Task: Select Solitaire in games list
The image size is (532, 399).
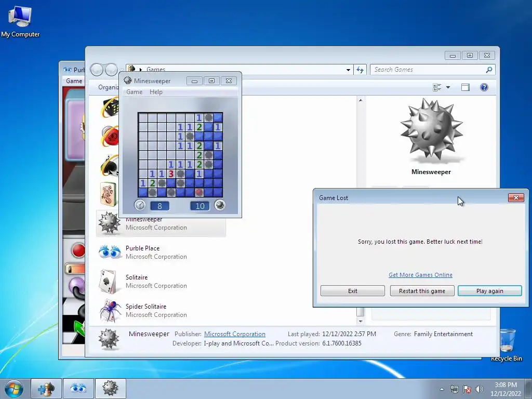Action: click(161, 281)
